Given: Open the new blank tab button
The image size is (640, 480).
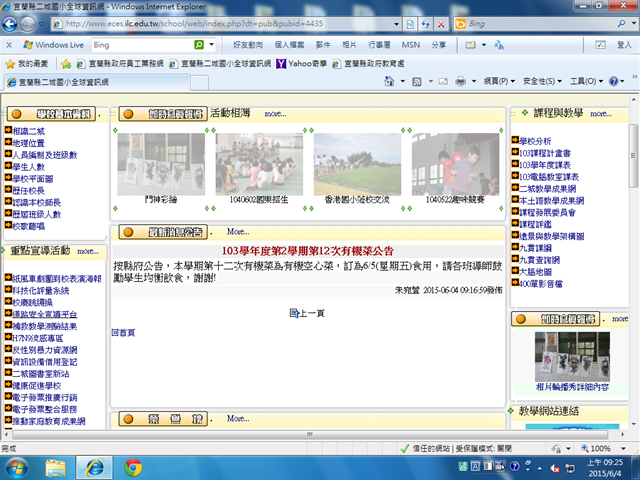Looking at the screenshot, I should click(200, 82).
